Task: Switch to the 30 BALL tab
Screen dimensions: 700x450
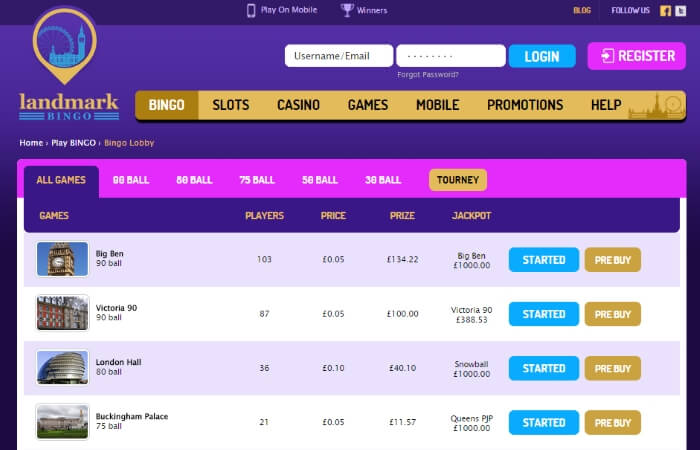Action: click(383, 180)
